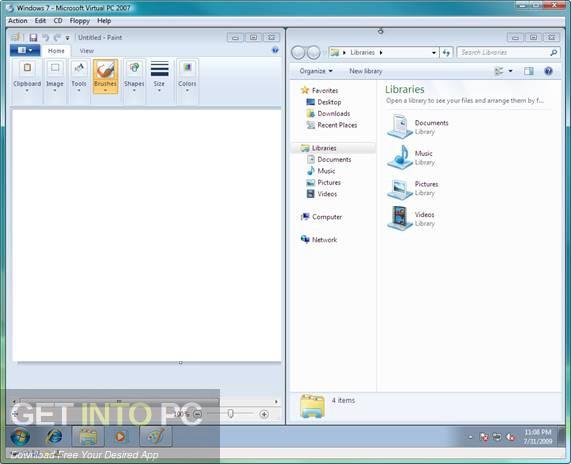The width and height of the screenshot is (571, 464).
Task: Expand the Quick Access Toolbar customize arrow
Action: pyautogui.click(x=67, y=38)
